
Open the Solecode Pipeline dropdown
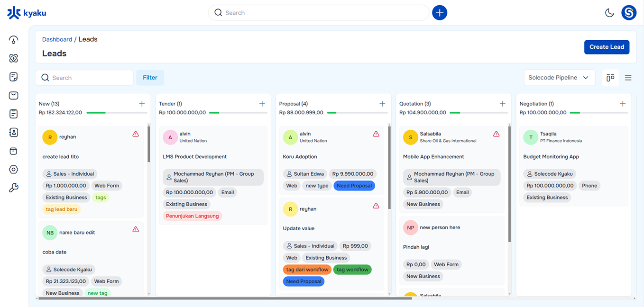pyautogui.click(x=559, y=78)
